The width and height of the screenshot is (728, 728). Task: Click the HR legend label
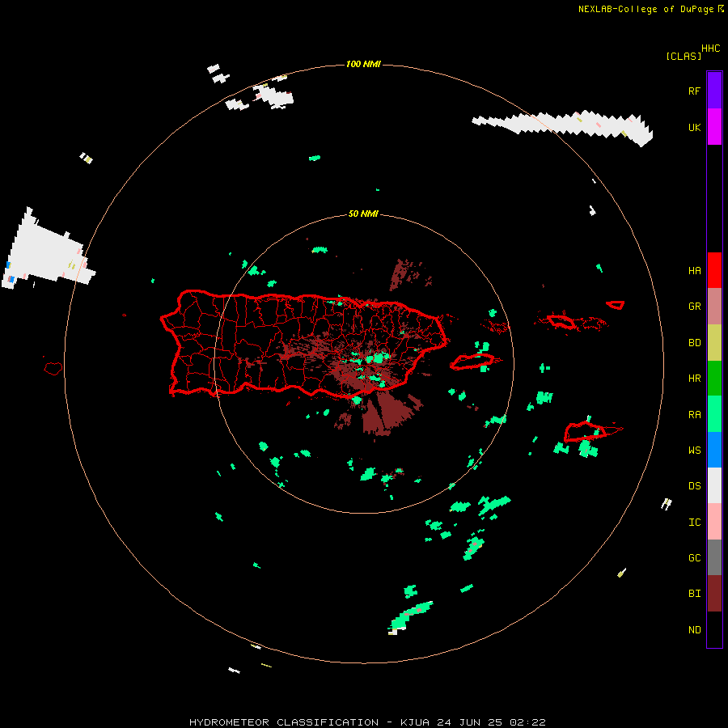click(x=694, y=379)
